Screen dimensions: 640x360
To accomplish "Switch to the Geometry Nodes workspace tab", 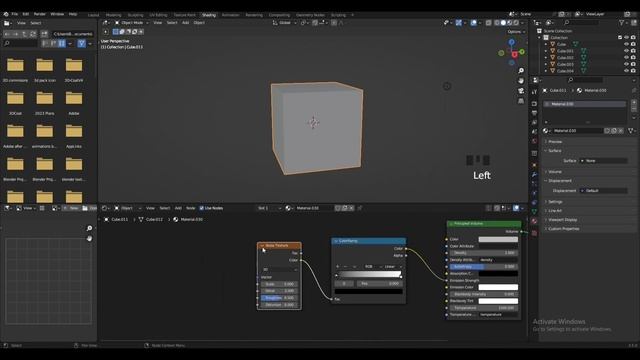I will [x=310, y=15].
